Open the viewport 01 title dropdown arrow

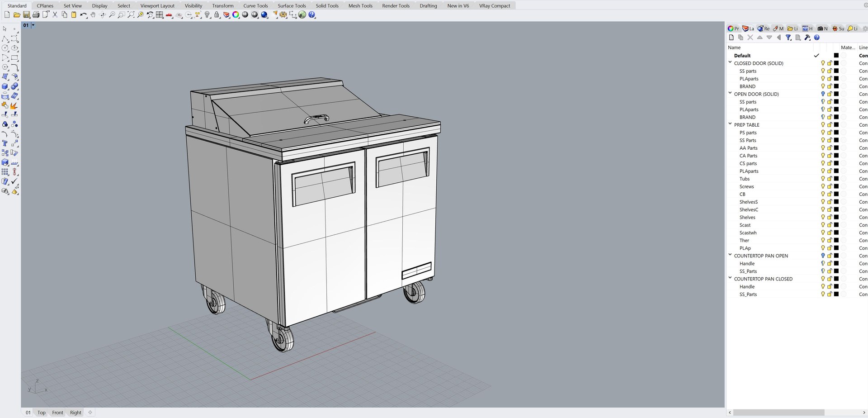click(x=33, y=25)
